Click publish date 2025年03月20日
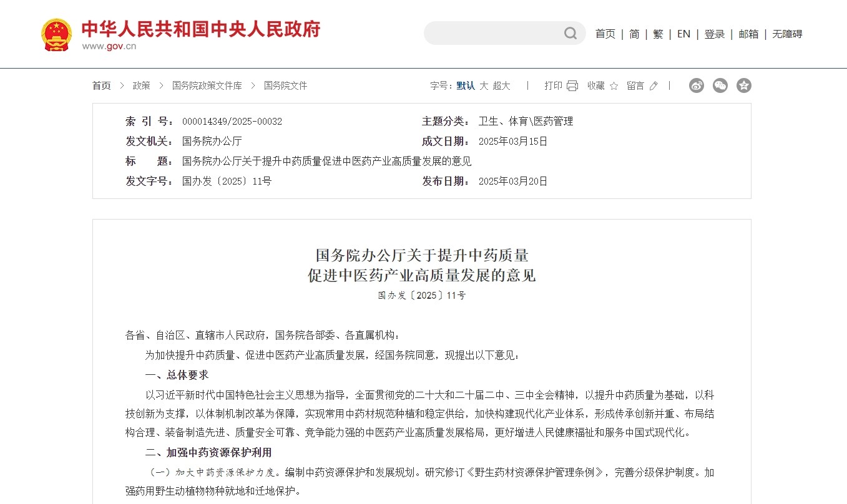This screenshot has height=504, width=847. pyautogui.click(x=513, y=182)
